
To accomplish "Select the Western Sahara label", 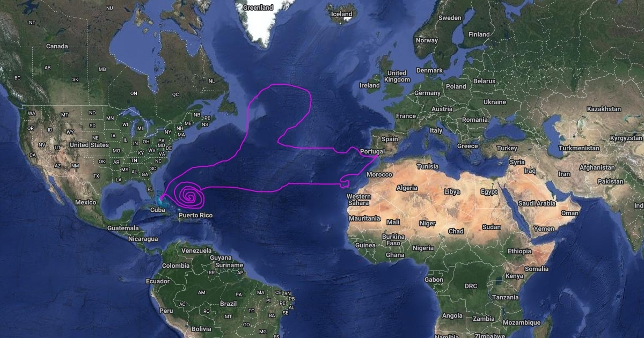I will coord(358,200).
